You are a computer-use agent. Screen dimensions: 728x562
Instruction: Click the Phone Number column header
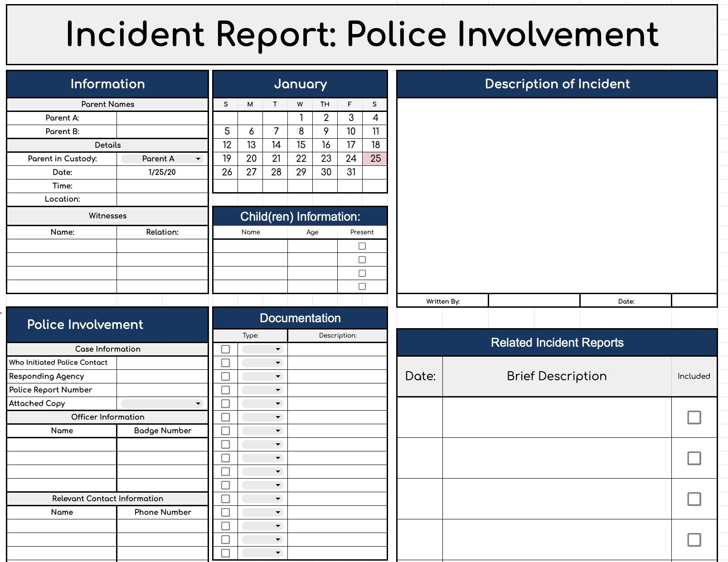click(162, 512)
